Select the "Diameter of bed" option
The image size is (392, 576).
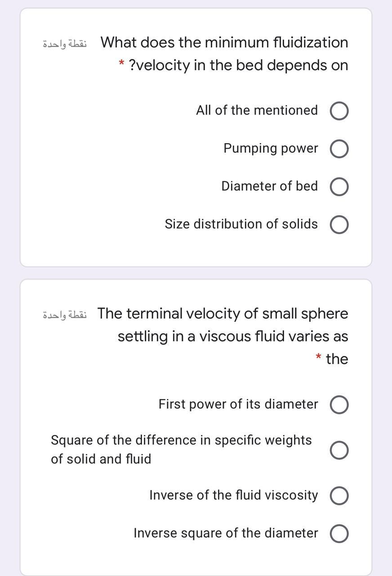[339, 186]
